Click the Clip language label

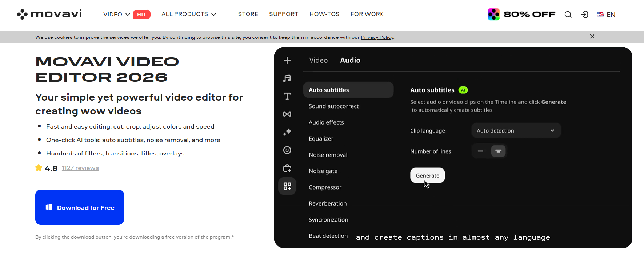click(428, 131)
